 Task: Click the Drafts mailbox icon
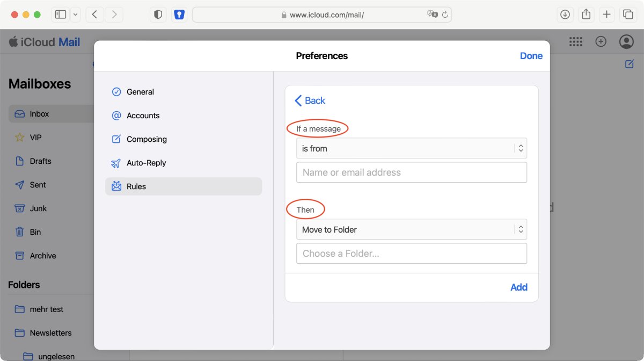20,161
